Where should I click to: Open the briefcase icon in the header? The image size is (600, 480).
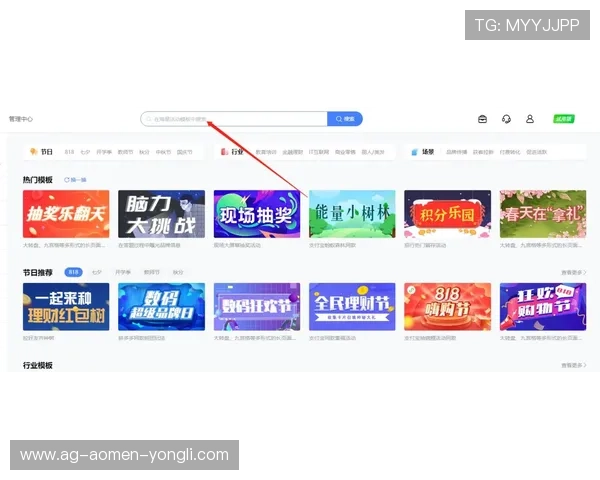(x=483, y=119)
